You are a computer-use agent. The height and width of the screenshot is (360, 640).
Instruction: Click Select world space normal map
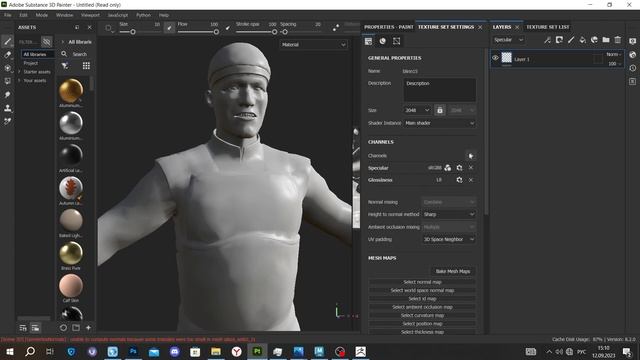click(422, 291)
